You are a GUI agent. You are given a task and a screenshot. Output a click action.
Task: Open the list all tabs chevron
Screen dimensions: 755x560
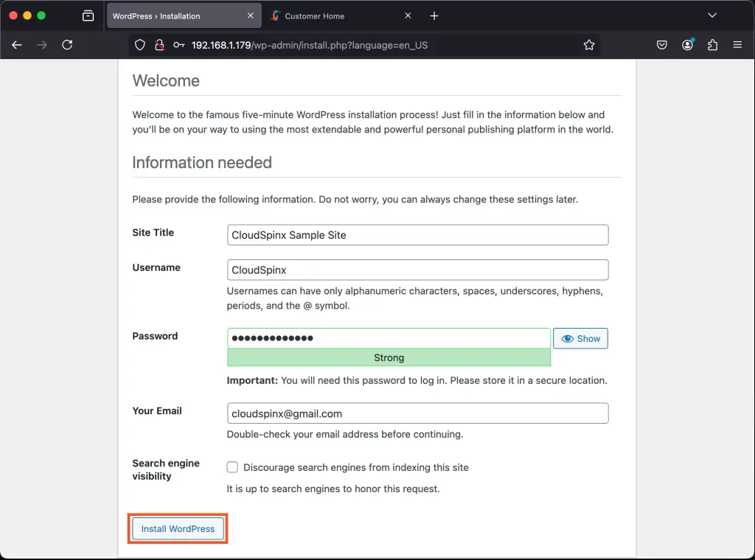click(712, 15)
